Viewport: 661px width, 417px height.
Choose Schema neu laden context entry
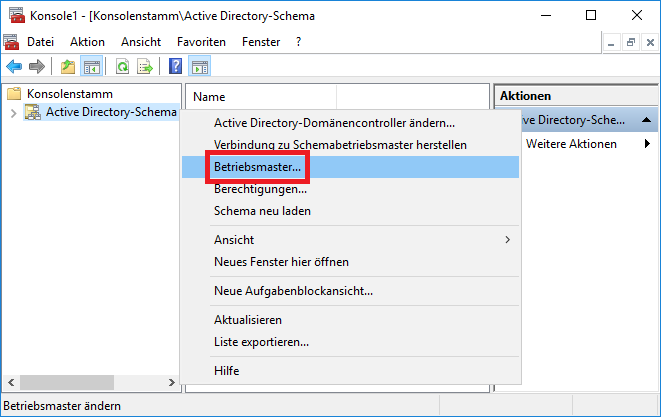coord(262,211)
